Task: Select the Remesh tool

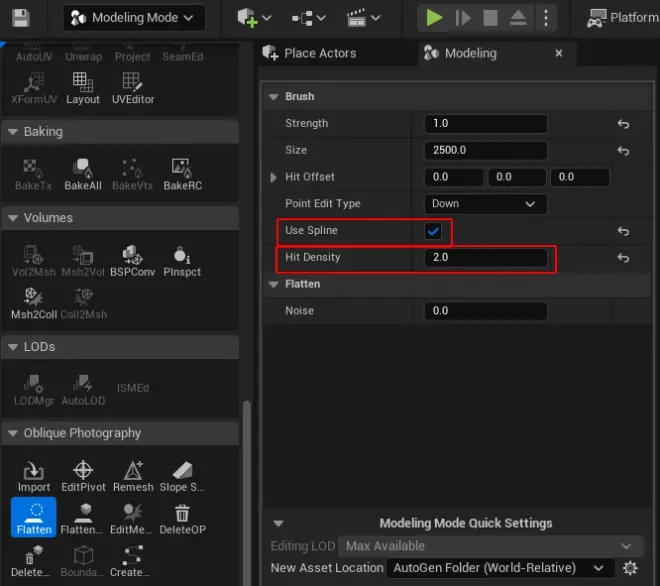Action: coord(133,476)
